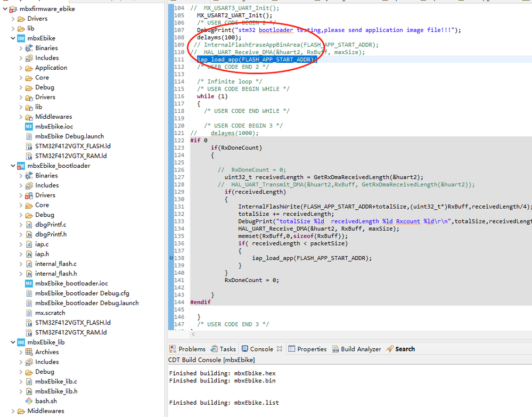Click the bash.sh script icon
Screen dimensions: 532x417
click(29, 401)
